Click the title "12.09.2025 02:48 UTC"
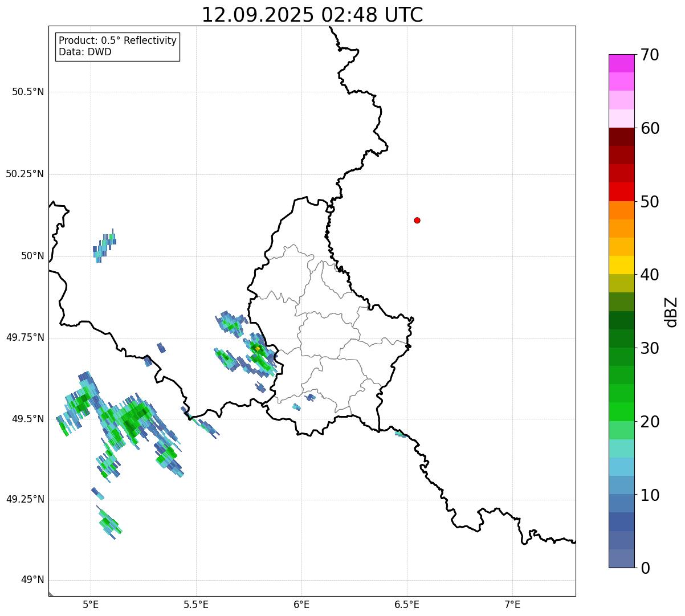The height and width of the screenshot is (616, 685). point(312,15)
